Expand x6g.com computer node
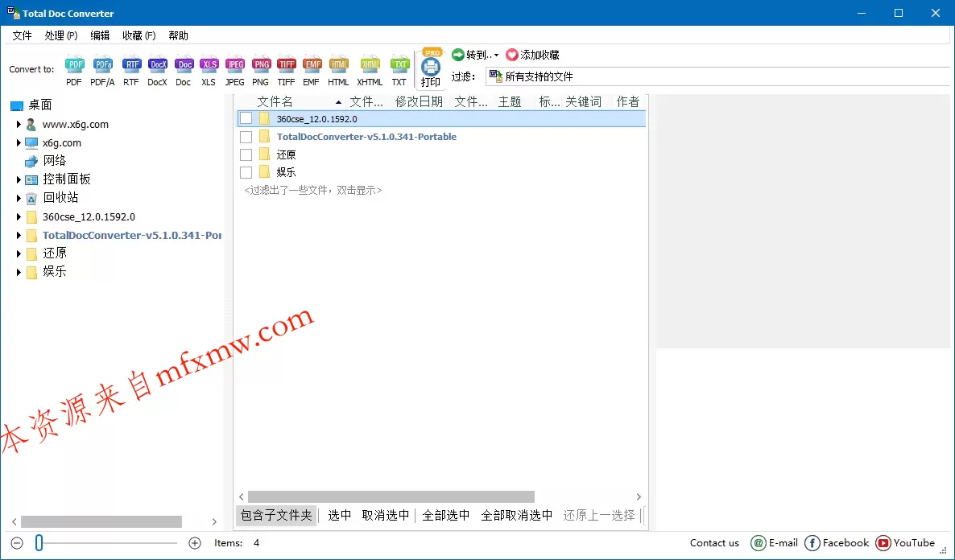This screenshot has width=955, height=560. coord(19,143)
